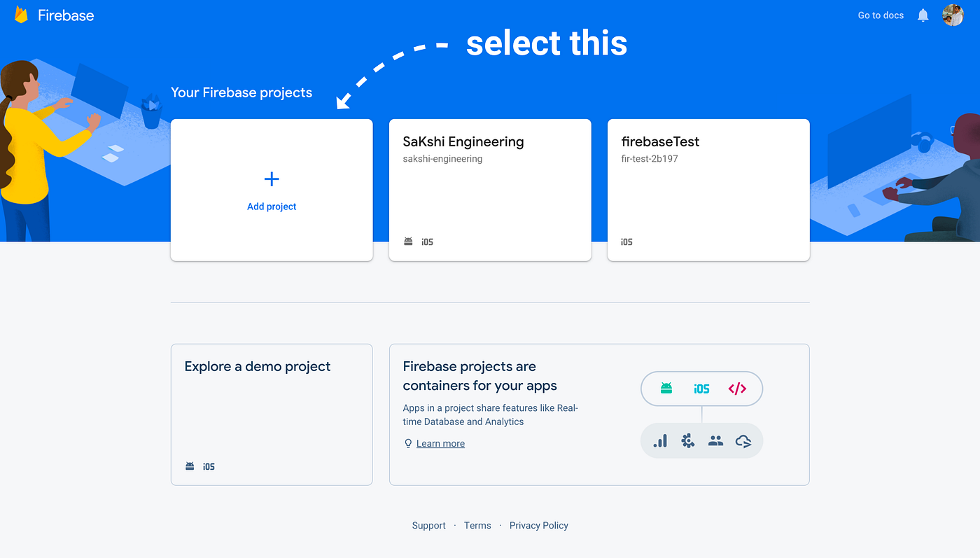Click the Authentication users icon
Image resolution: width=980 pixels, height=558 pixels.
(x=715, y=440)
